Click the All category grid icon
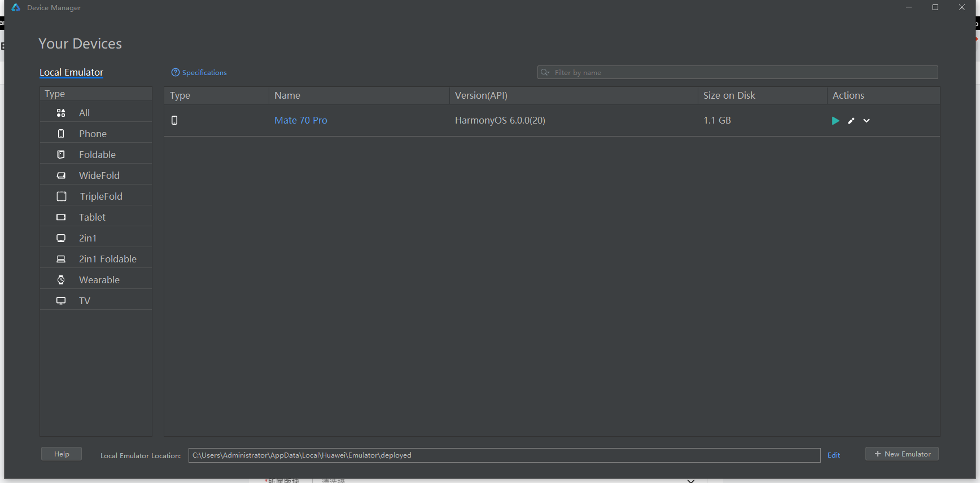Viewport: 980px width, 483px height. click(x=61, y=113)
